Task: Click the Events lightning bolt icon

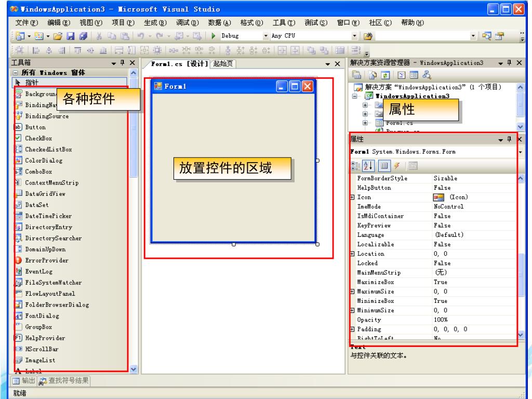Action: tap(397, 166)
